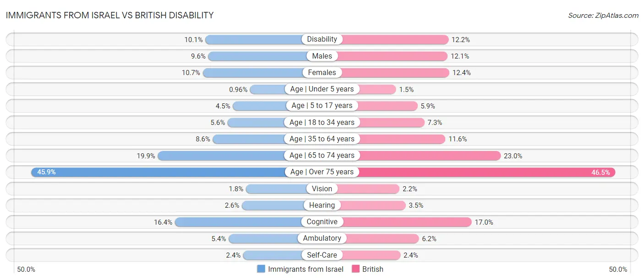Screen dimensions: 644x280
Task: Click the Ambulatory category label
Action: (x=322, y=238)
